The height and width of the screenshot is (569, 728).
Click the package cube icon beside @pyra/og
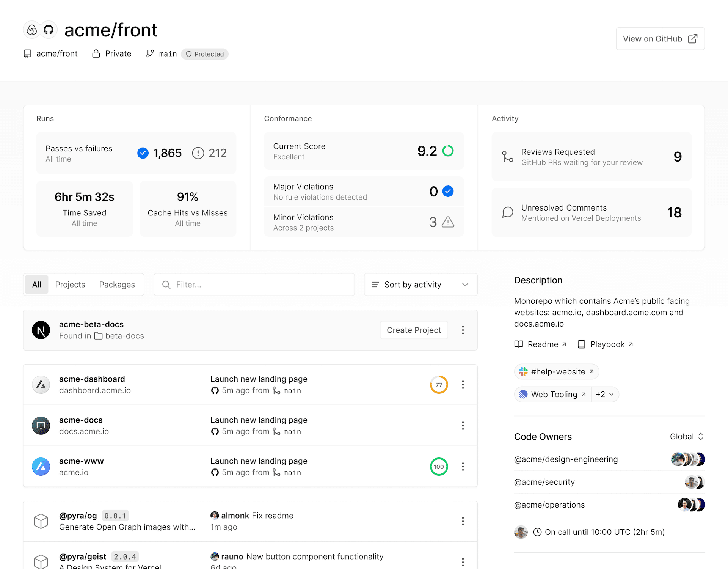(x=41, y=521)
